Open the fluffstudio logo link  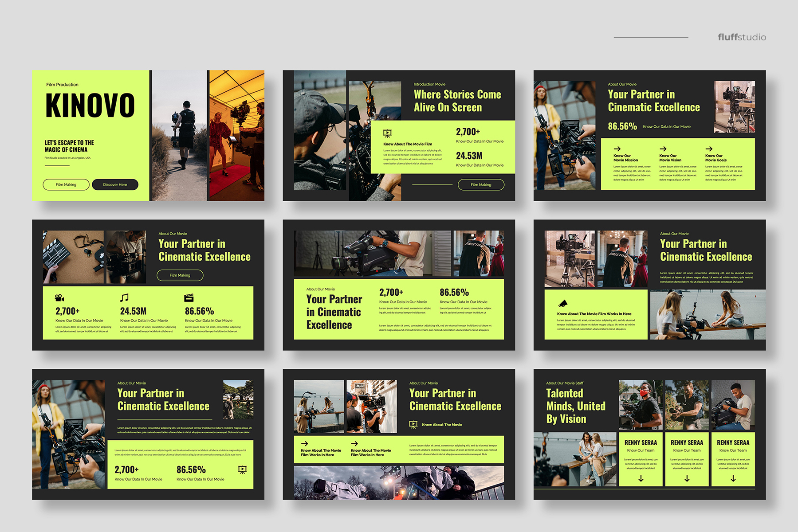pyautogui.click(x=742, y=37)
